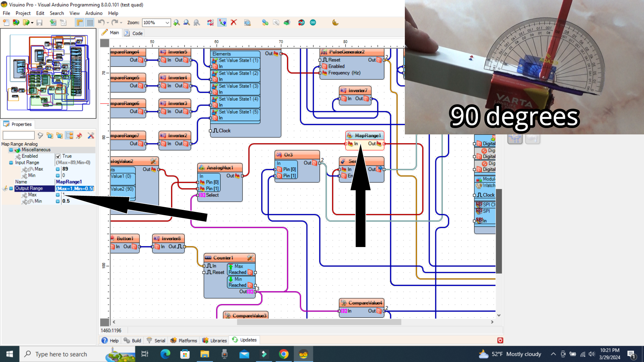Select the PulseGenerator2 component title
Viewport: 644px width, 362px height.
[x=346, y=52]
